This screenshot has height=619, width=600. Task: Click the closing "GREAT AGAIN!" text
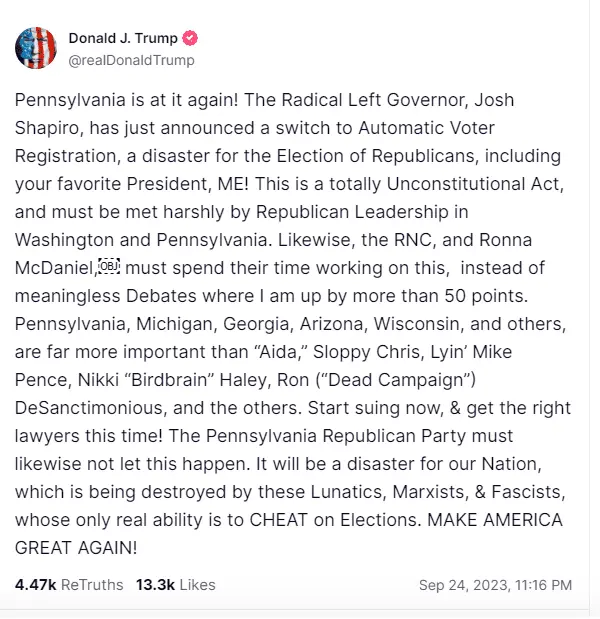tap(76, 549)
